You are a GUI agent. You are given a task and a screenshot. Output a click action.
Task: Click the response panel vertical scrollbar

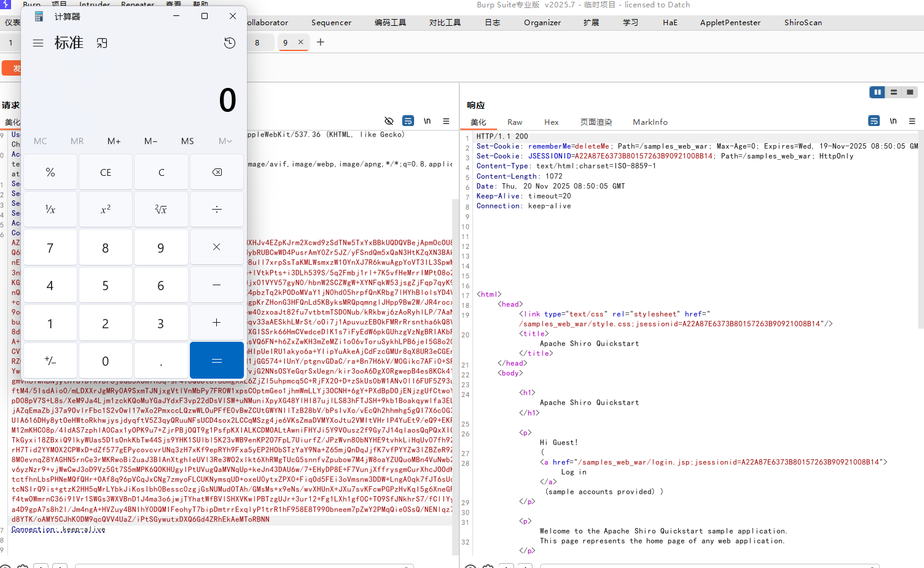(920, 230)
